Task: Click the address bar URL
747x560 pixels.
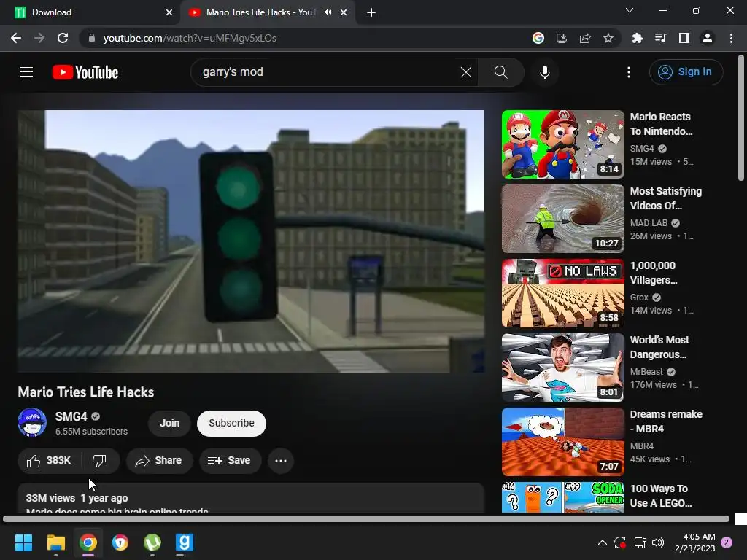Action: 190,38
